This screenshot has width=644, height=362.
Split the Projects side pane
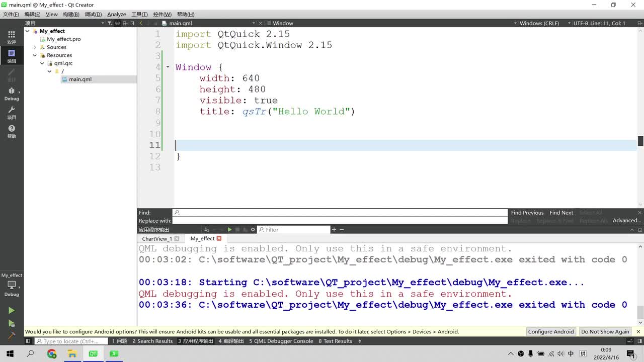point(125,23)
